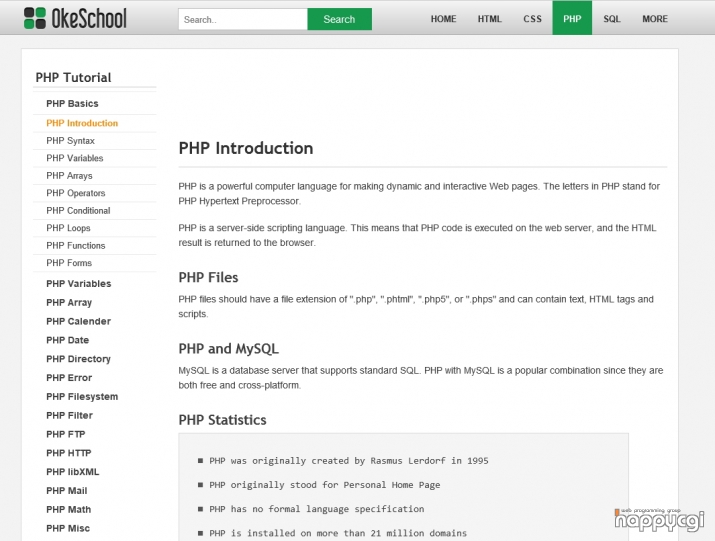Open the SQL navigation item
Viewport: 715px width, 541px height.
611,19
